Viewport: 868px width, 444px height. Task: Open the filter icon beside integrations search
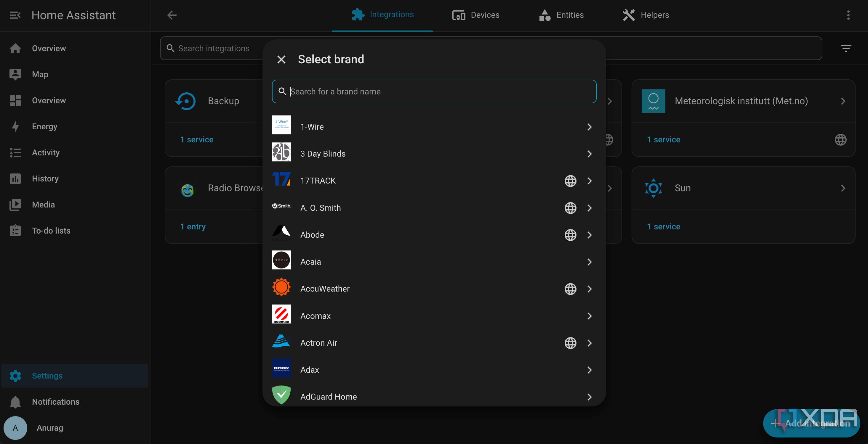(x=846, y=48)
